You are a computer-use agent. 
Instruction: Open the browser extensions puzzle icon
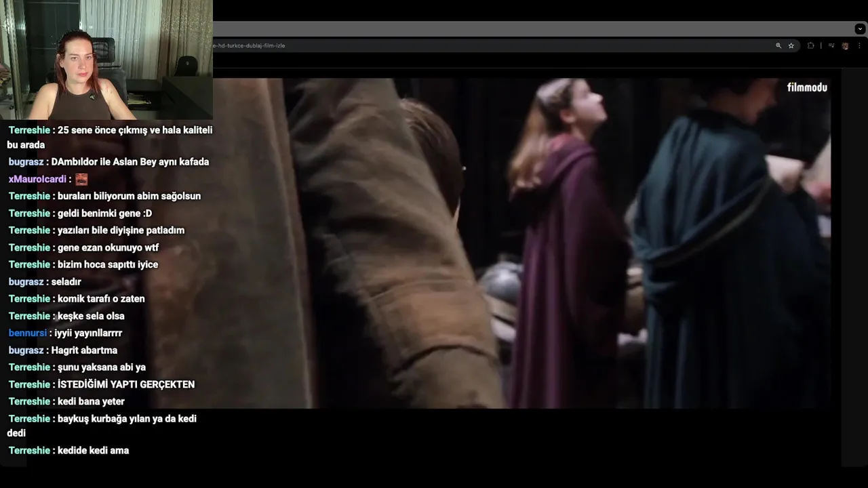pyautogui.click(x=810, y=45)
